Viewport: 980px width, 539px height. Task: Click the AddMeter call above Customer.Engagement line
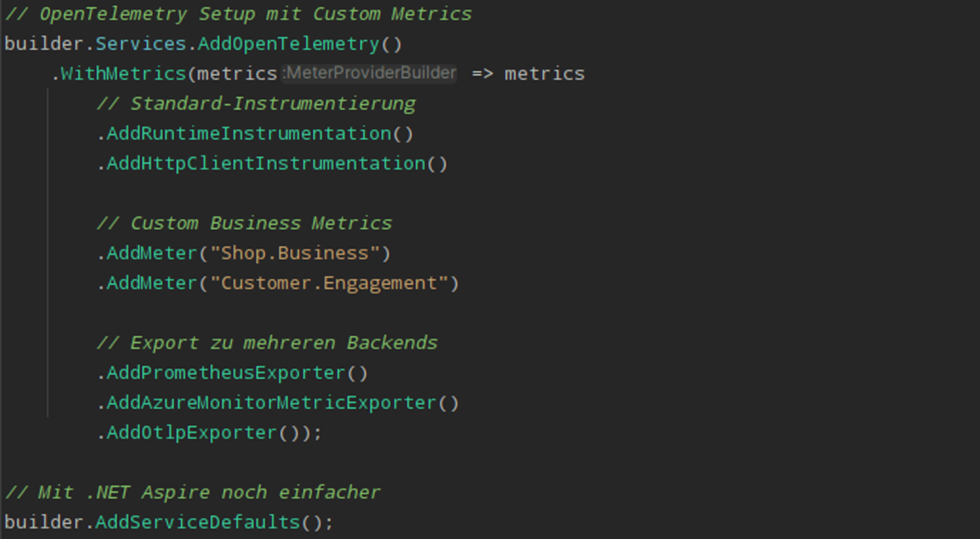152,254
